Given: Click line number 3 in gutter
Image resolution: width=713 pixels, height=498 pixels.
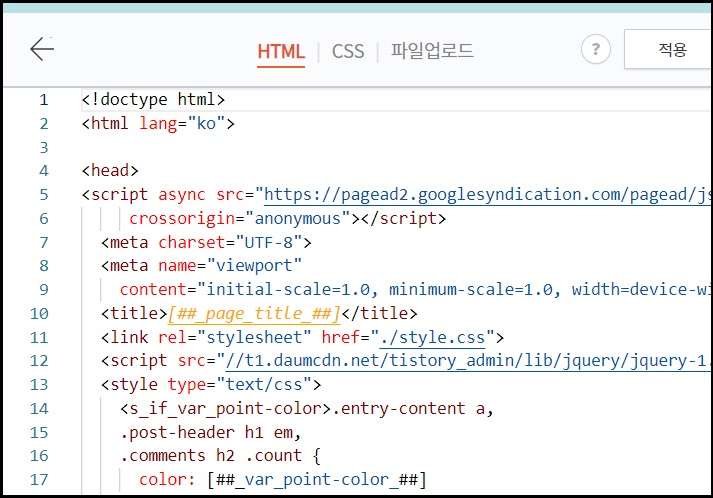Looking at the screenshot, I should (44, 147).
